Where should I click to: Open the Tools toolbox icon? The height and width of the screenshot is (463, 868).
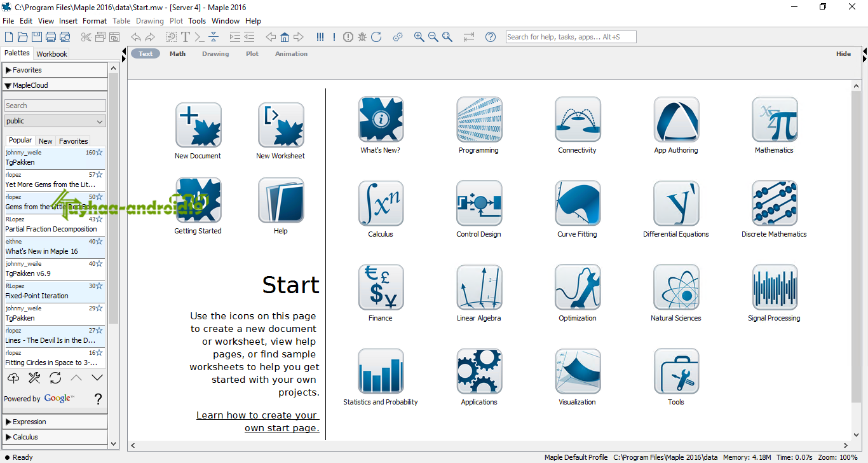coord(676,371)
